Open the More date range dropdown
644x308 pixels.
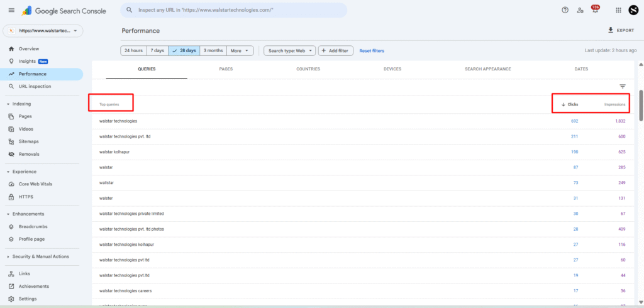(x=240, y=50)
